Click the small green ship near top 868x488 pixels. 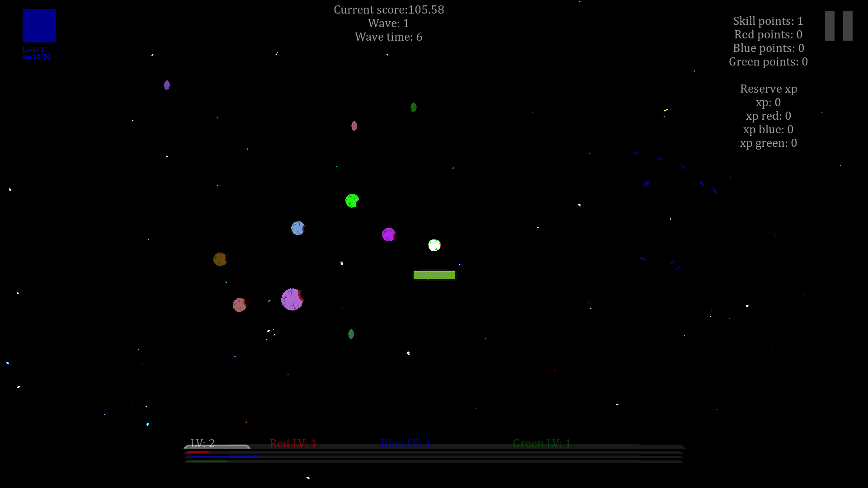[x=413, y=108]
